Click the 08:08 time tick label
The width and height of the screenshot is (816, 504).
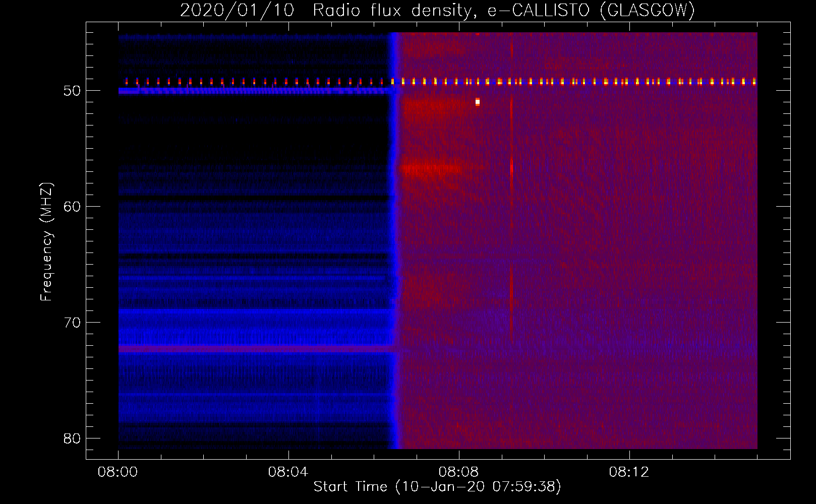tap(458, 472)
